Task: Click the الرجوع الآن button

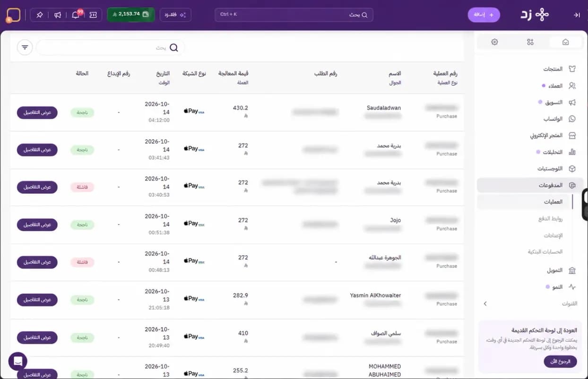Action: coord(560,362)
